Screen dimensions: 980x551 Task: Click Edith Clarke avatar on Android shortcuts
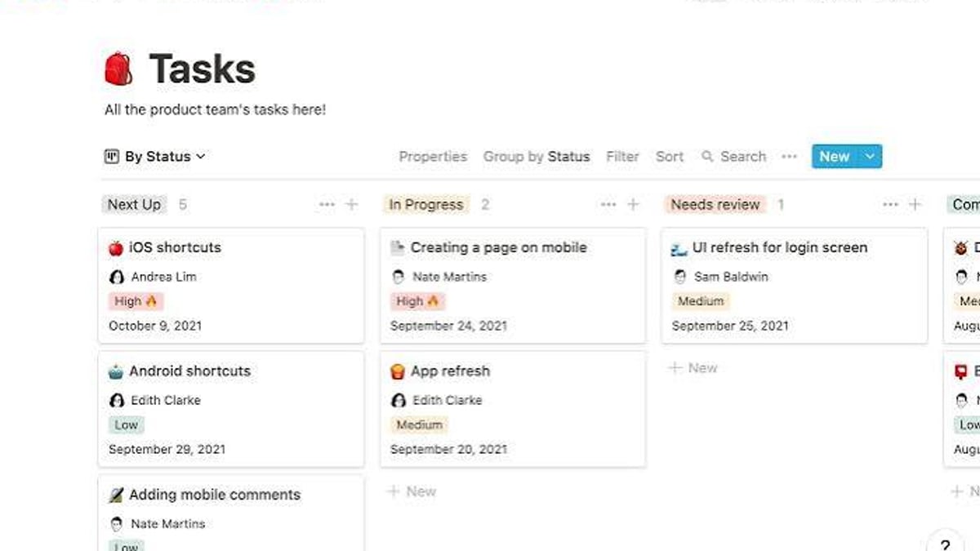[117, 400]
